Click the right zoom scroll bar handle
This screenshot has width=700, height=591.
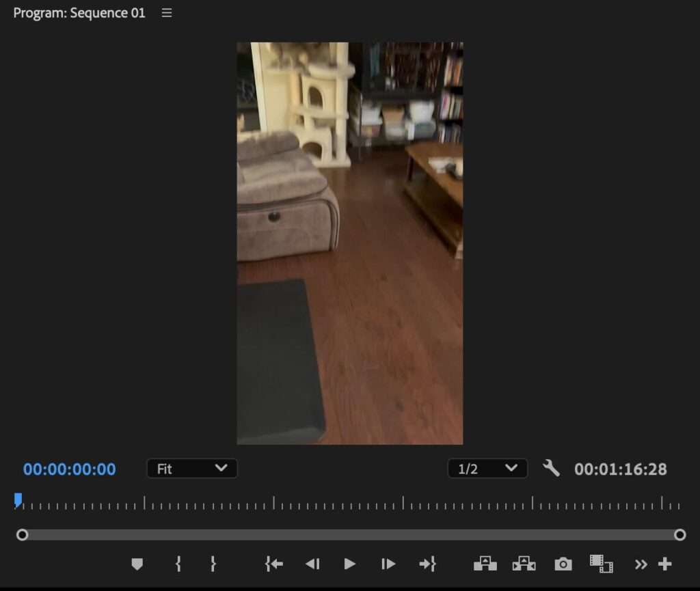pos(679,535)
